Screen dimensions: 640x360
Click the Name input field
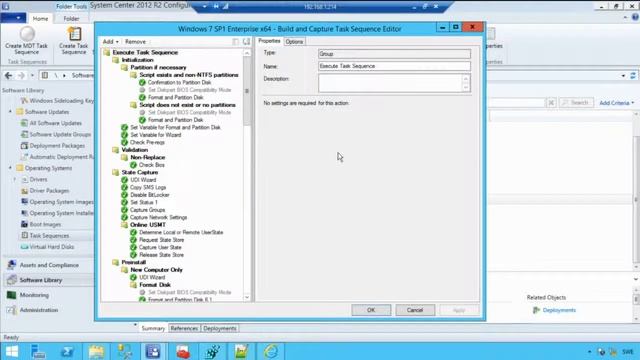point(394,66)
